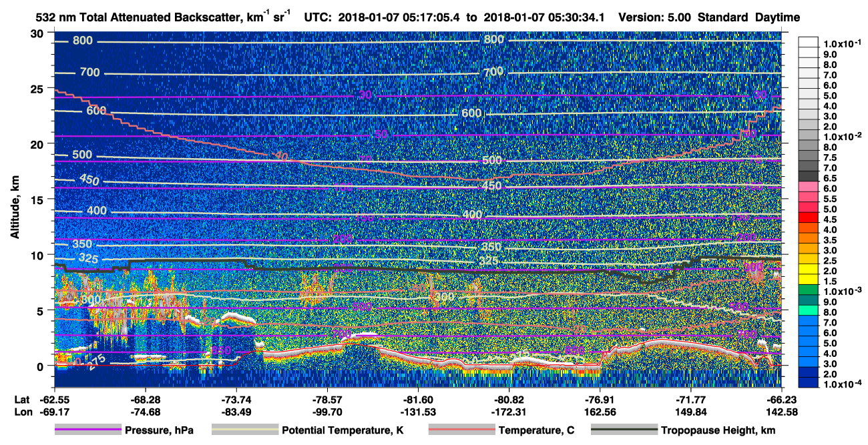Click the 'Altitude, km' axis label
Screen dimensions: 868x445
[15, 209]
